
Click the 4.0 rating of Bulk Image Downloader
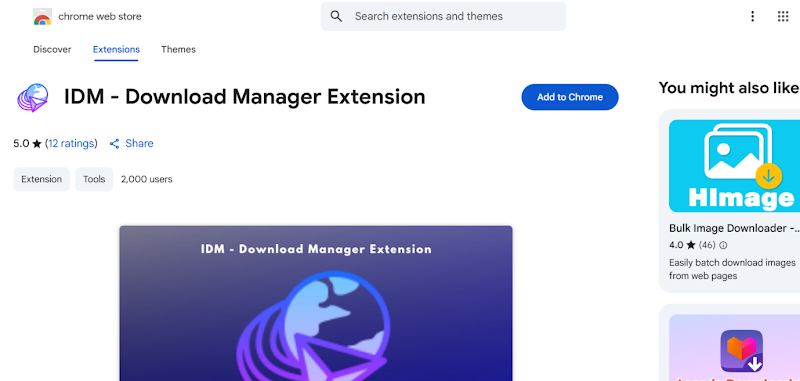pyautogui.click(x=682, y=245)
